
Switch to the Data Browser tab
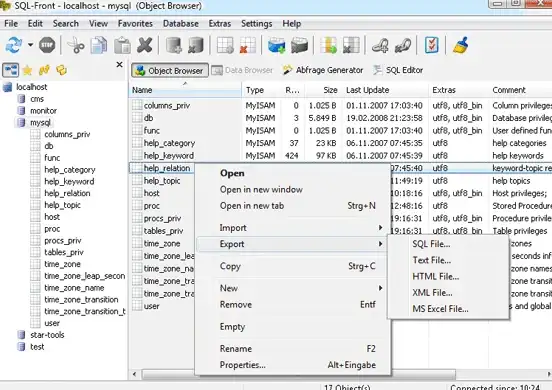[242, 70]
